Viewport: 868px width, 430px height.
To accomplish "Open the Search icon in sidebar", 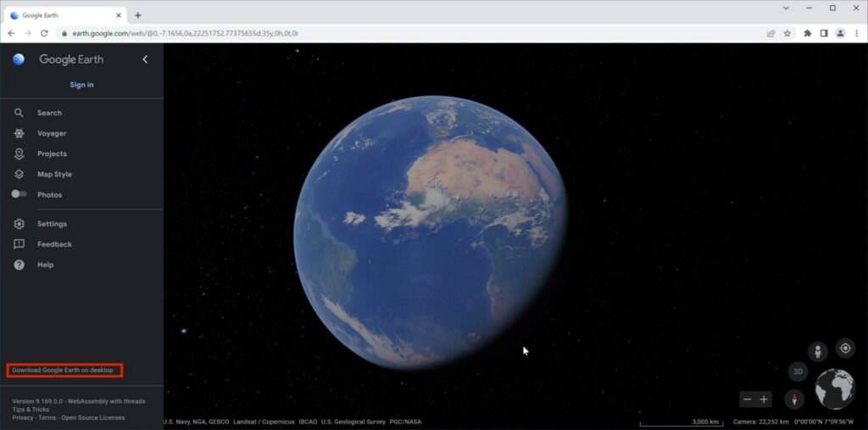I will pos(19,113).
